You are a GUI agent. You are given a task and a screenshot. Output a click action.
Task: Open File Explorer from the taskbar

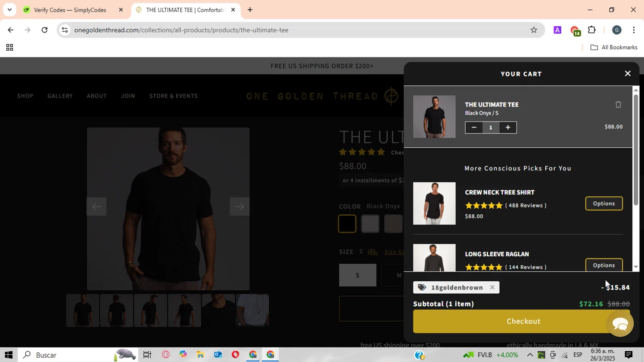coord(200,355)
